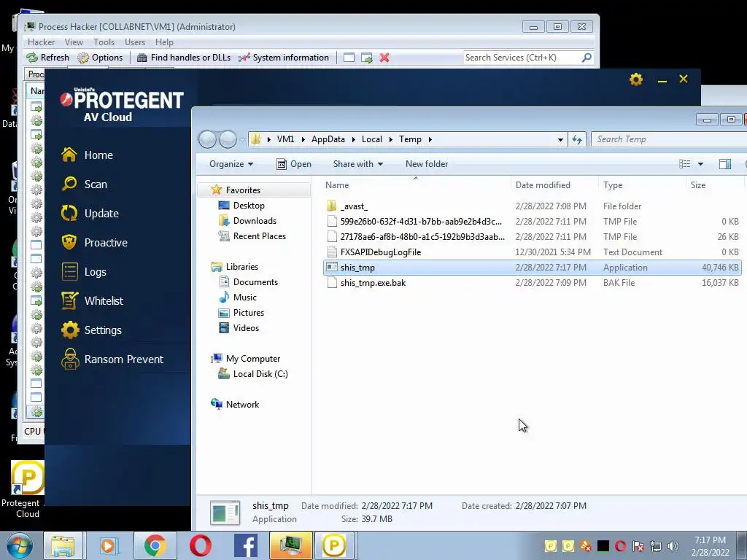
Task: Select the shis_tmp application file
Action: (x=532, y=267)
